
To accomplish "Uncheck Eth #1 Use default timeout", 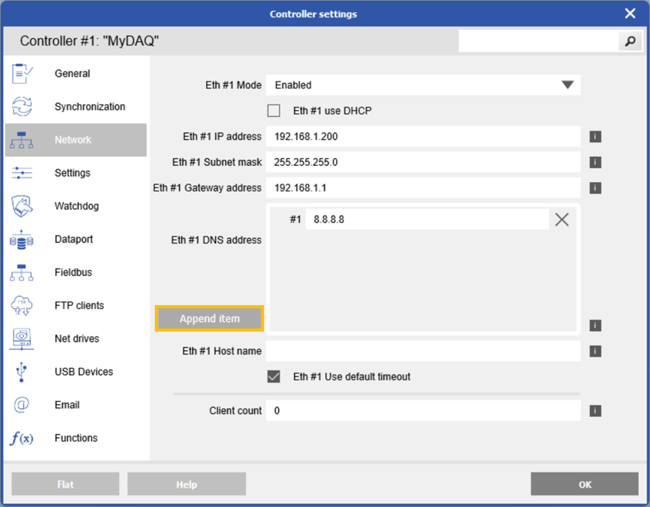I will pos(274,377).
